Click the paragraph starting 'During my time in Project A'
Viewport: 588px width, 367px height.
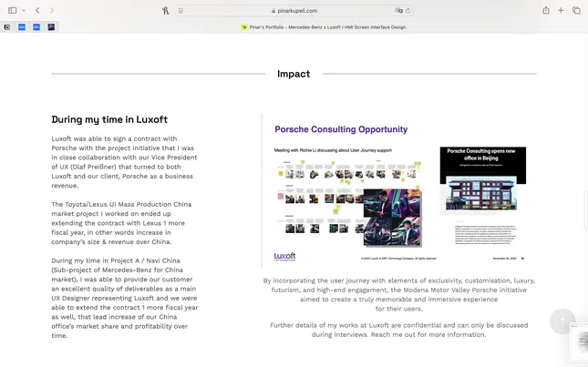pos(125,298)
